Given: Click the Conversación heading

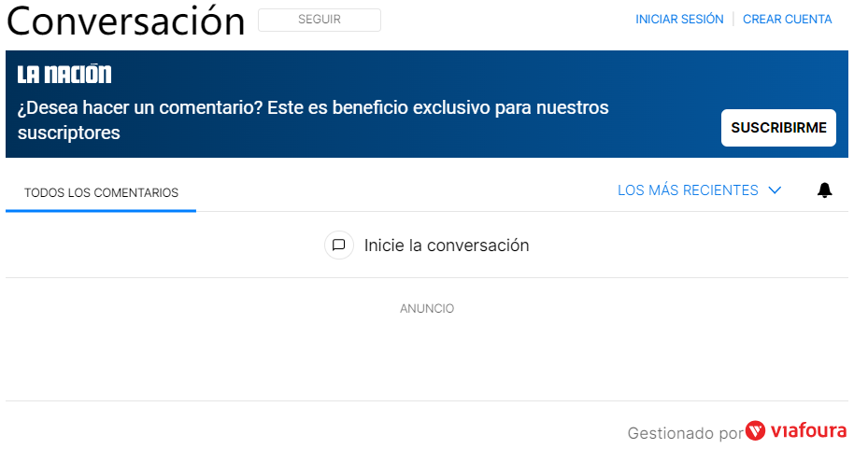Looking at the screenshot, I should pos(125,21).
